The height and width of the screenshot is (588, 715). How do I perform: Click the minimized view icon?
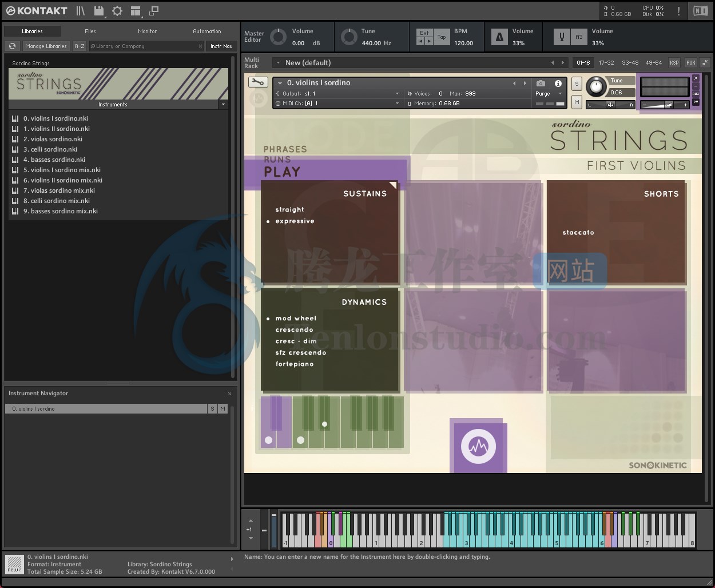pos(154,11)
